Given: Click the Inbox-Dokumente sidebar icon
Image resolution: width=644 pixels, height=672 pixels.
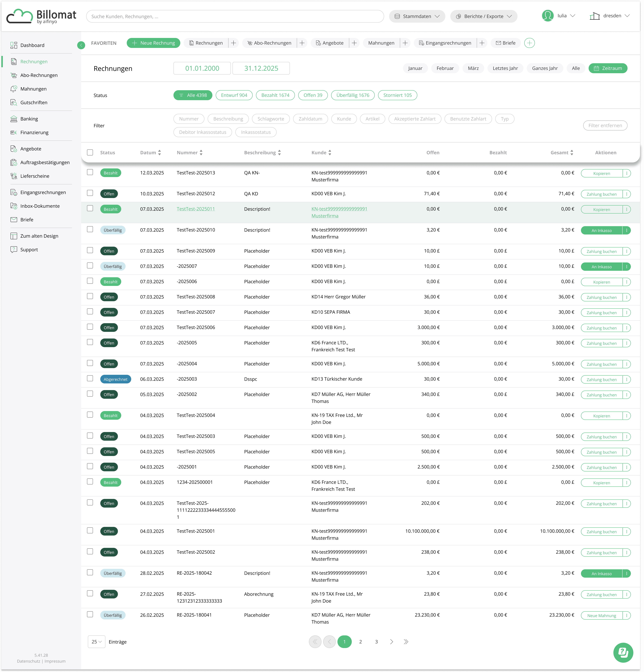Looking at the screenshot, I should (x=14, y=206).
